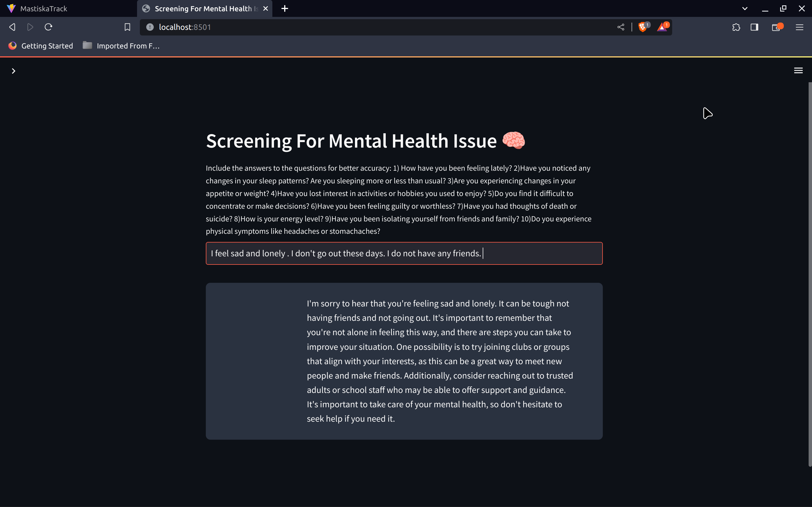
Task: Open Brave Rewards triangle icon
Action: pyautogui.click(x=662, y=27)
